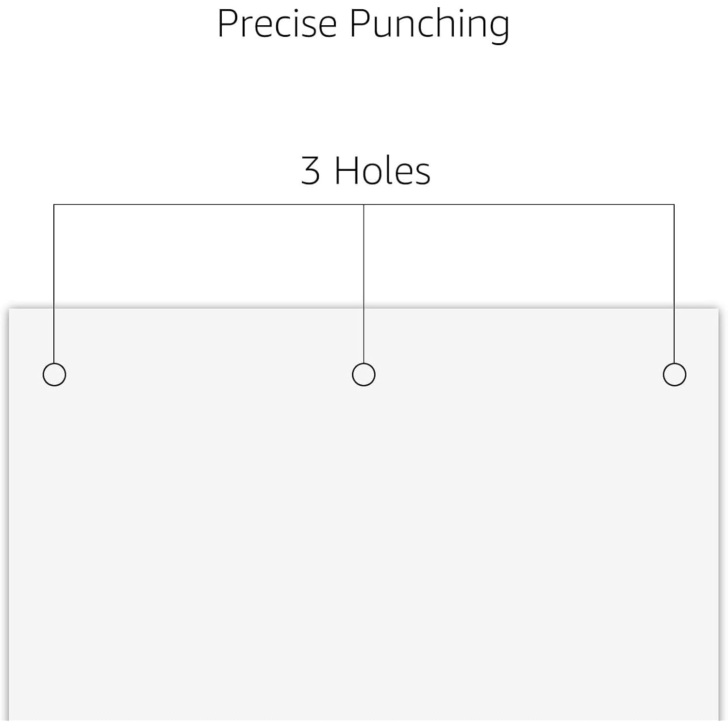
Task: Click horizontal bracket line right of center
Action: click(x=519, y=204)
